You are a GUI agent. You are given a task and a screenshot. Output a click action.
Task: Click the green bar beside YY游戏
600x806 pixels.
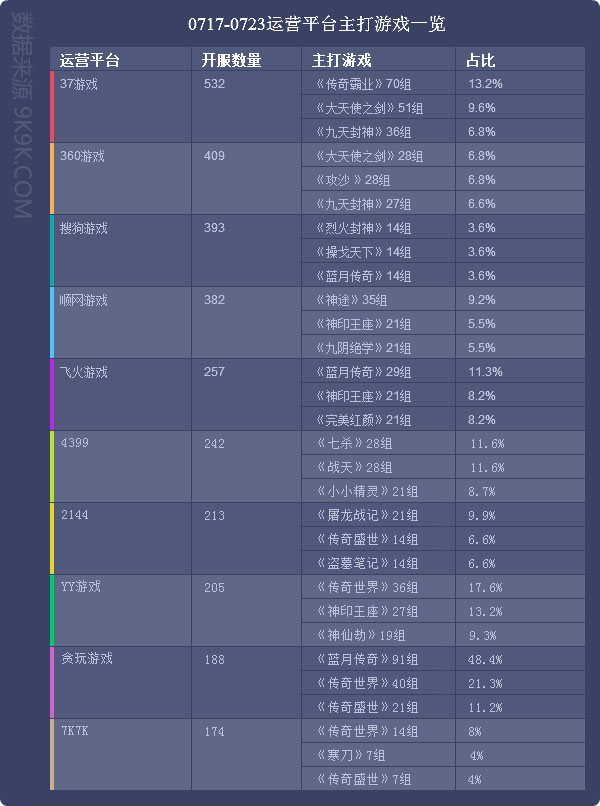point(52,610)
